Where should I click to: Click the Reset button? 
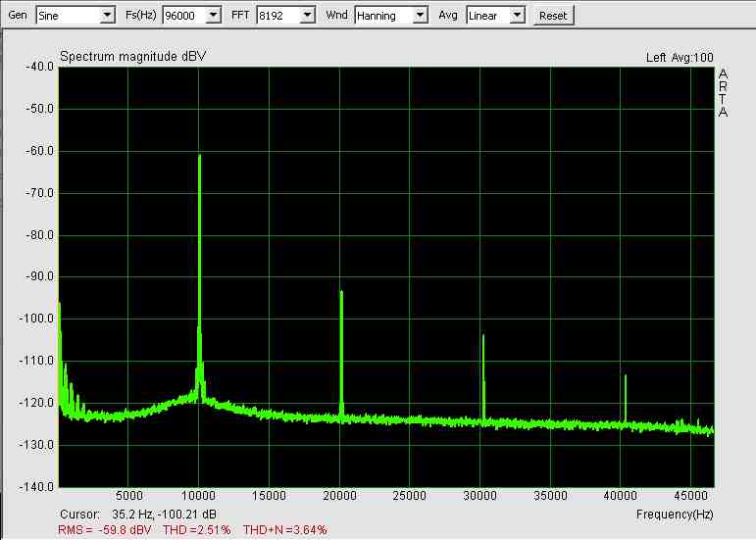click(553, 16)
